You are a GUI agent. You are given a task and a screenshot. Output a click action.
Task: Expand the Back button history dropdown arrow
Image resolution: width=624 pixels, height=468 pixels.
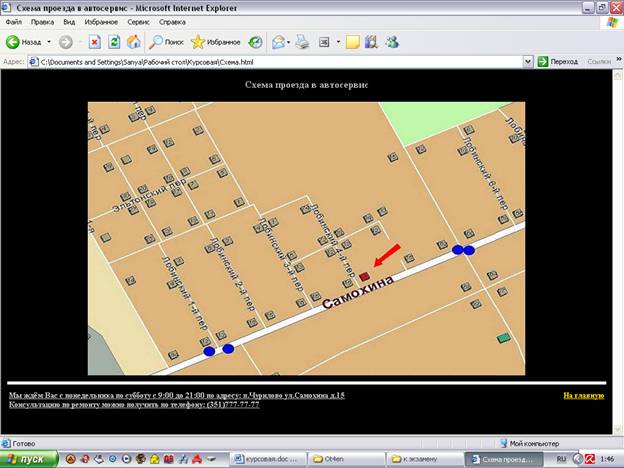pos(49,42)
